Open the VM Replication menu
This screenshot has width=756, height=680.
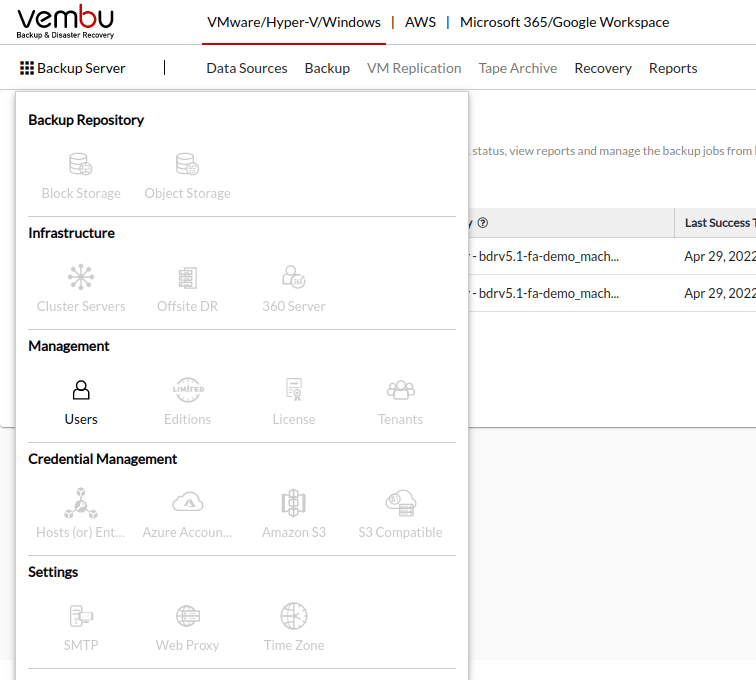coord(414,68)
